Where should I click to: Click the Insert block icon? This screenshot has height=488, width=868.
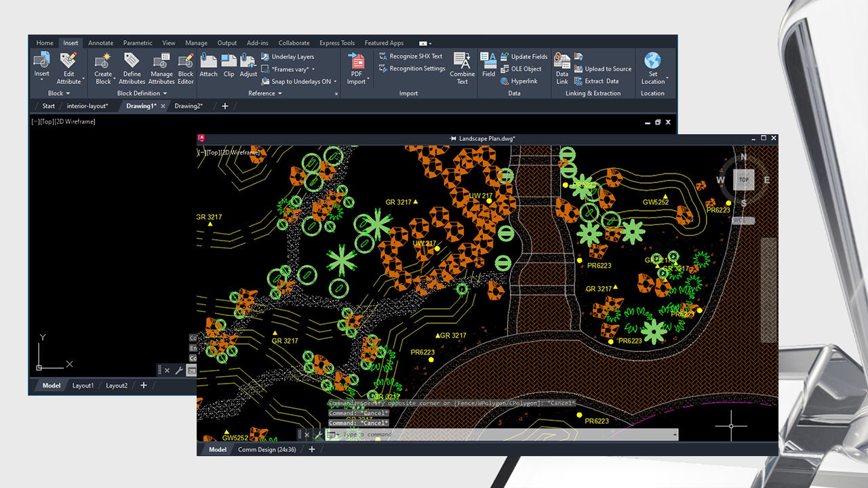[x=41, y=62]
